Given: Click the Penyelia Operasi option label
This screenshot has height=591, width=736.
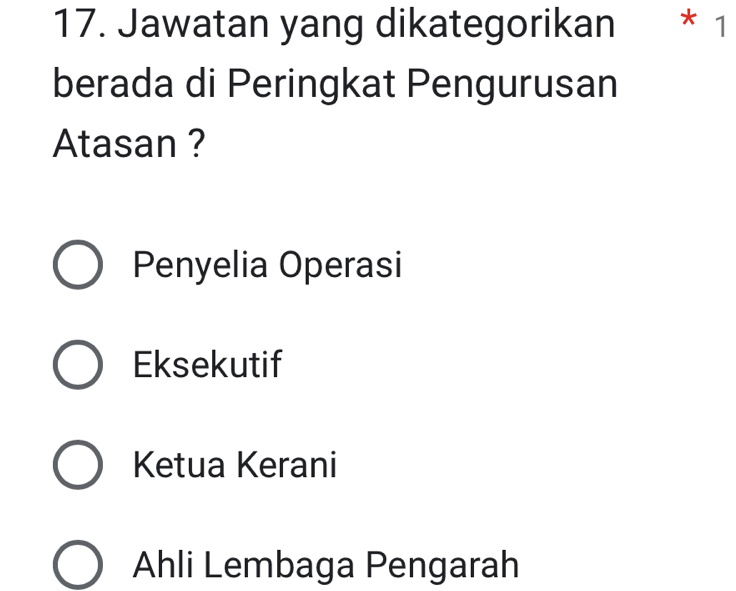Looking at the screenshot, I should click(267, 266).
